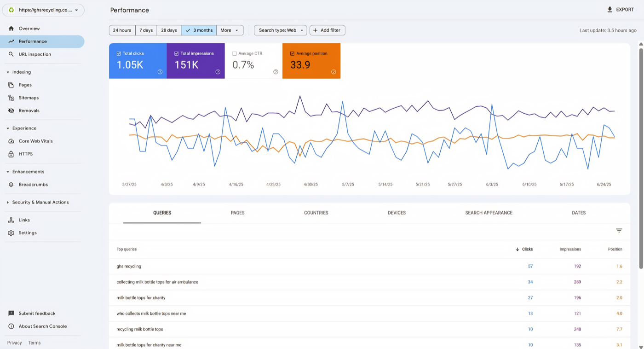Toggle the Average position checkbox
644x349 pixels.
click(x=292, y=53)
